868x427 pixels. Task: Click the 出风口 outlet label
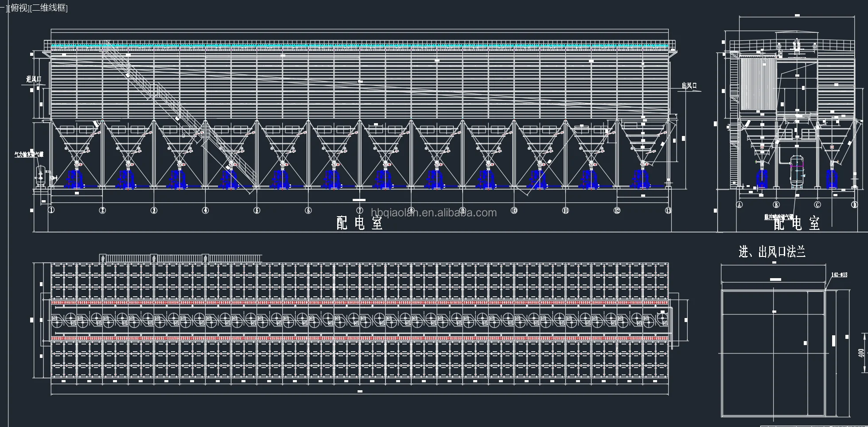pyautogui.click(x=689, y=85)
